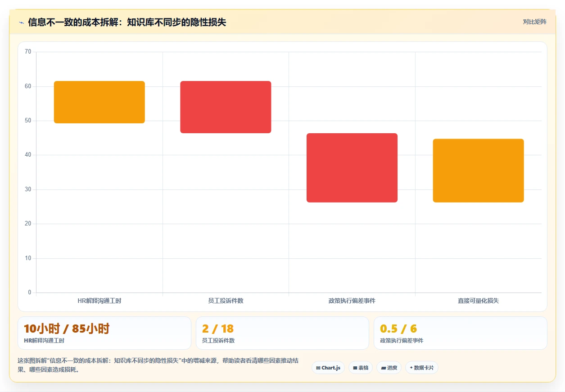Select the red 员工投诉件数 bar
Image resolution: width=565 pixels, height=392 pixels.
point(226,107)
